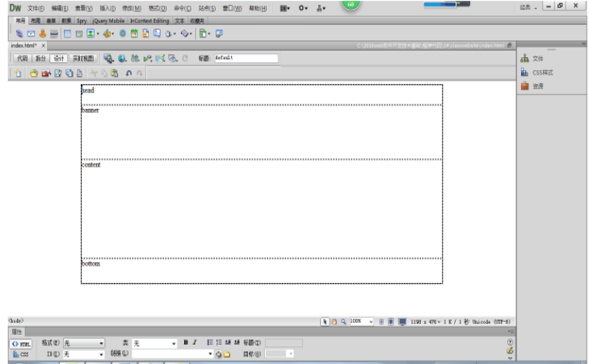The width and height of the screenshot is (589, 364).
Task: Open the Class (类) dropdown
Action: (x=173, y=344)
